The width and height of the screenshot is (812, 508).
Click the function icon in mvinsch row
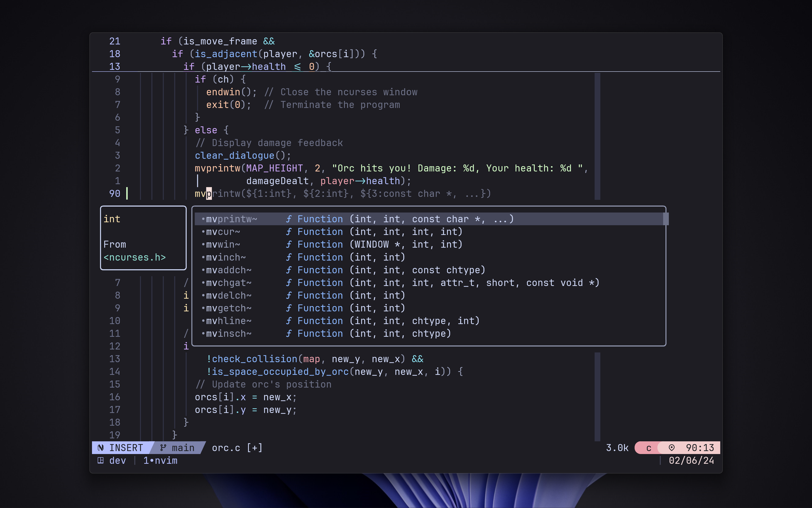(x=289, y=334)
